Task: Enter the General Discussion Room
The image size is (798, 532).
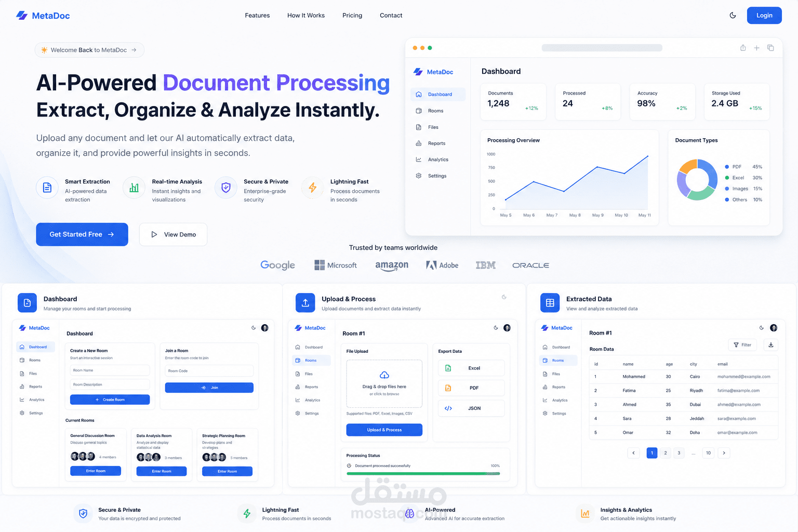Action: coord(96,471)
